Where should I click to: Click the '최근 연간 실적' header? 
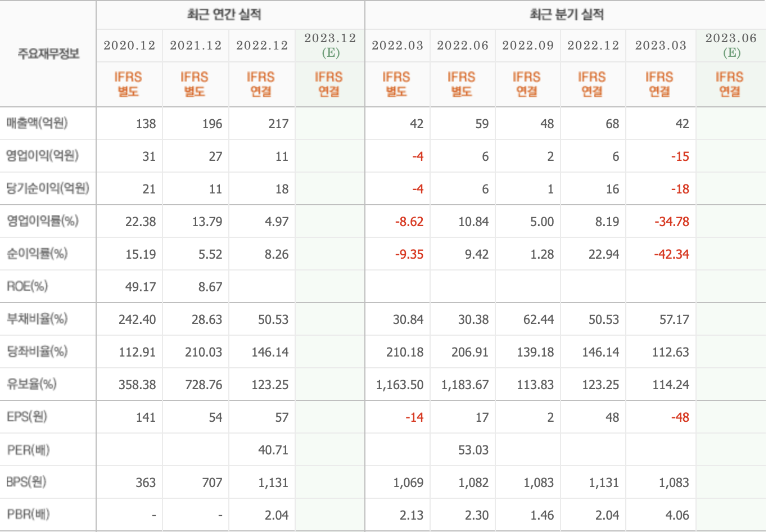[224, 15]
